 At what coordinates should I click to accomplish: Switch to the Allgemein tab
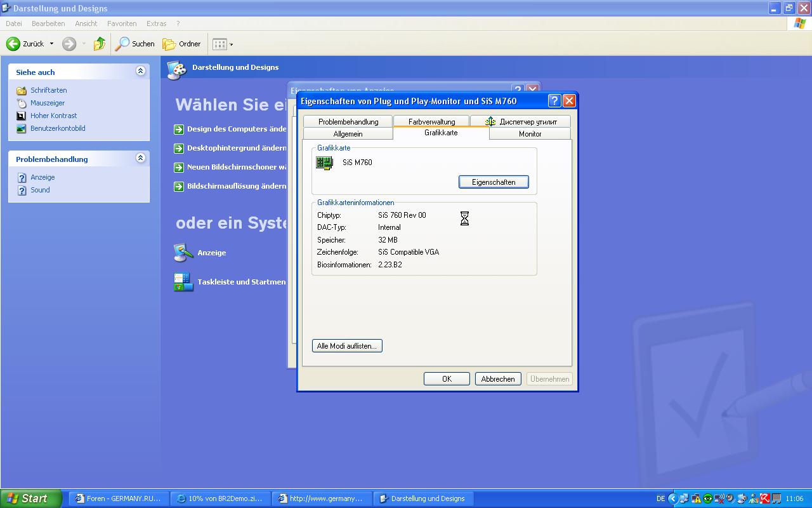pos(348,134)
